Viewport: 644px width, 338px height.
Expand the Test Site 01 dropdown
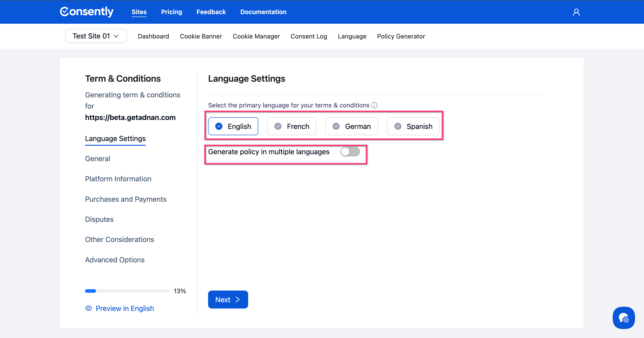[x=96, y=36]
